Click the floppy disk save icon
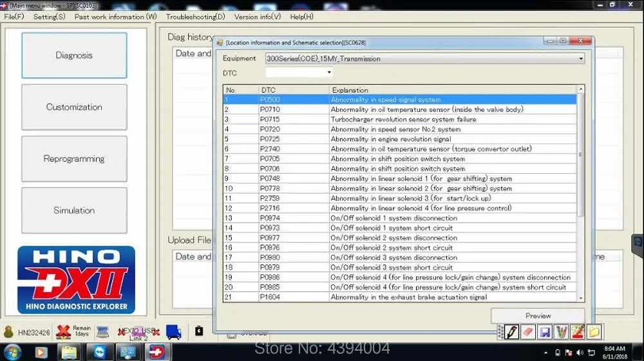644x361 pixels. point(545,332)
